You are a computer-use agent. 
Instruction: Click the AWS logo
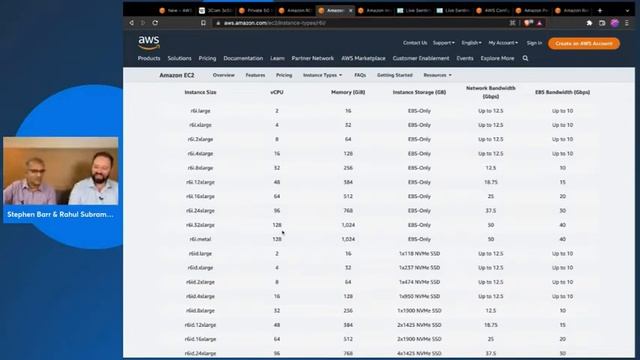click(x=149, y=42)
